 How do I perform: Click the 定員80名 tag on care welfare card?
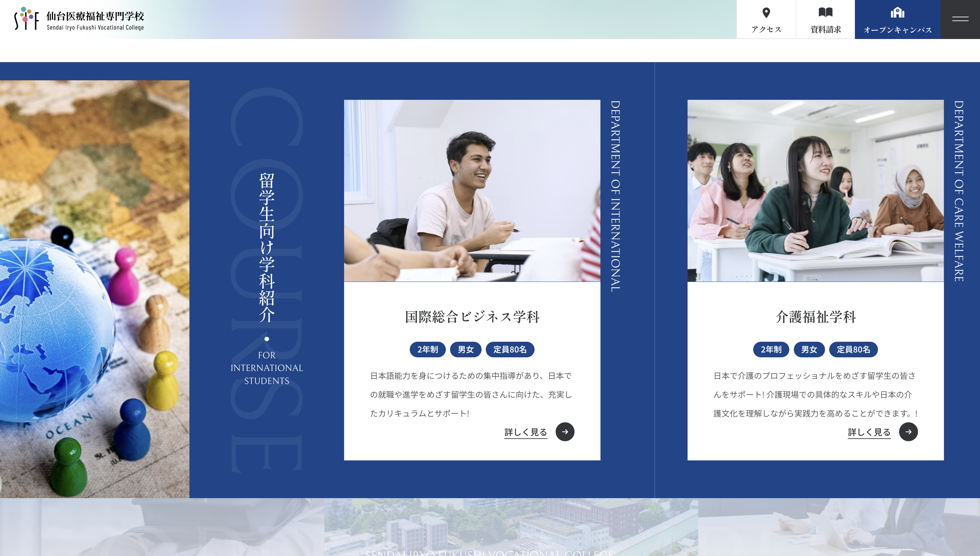[853, 350]
